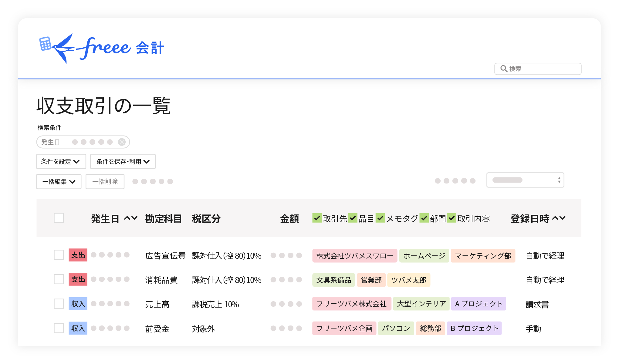
Task: Click the 検索 search field
Action: pos(538,69)
